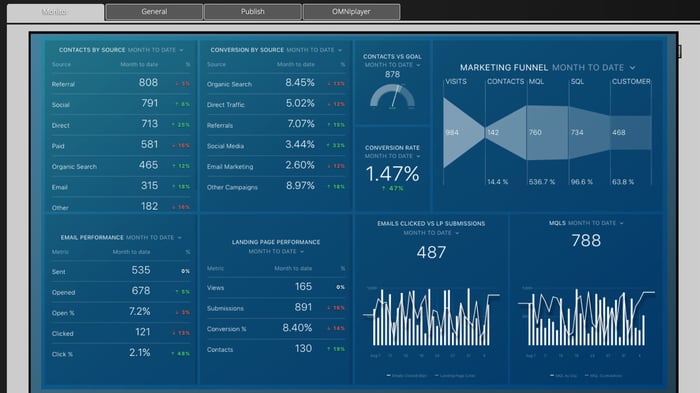Image resolution: width=700 pixels, height=393 pixels.
Task: Click the Contacts vs Goal value 878
Action: (392, 75)
